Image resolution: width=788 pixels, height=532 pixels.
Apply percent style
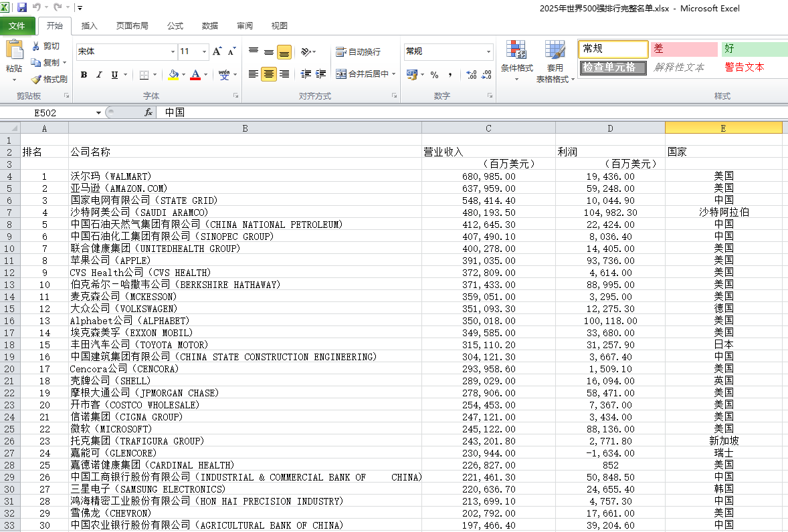coord(435,75)
